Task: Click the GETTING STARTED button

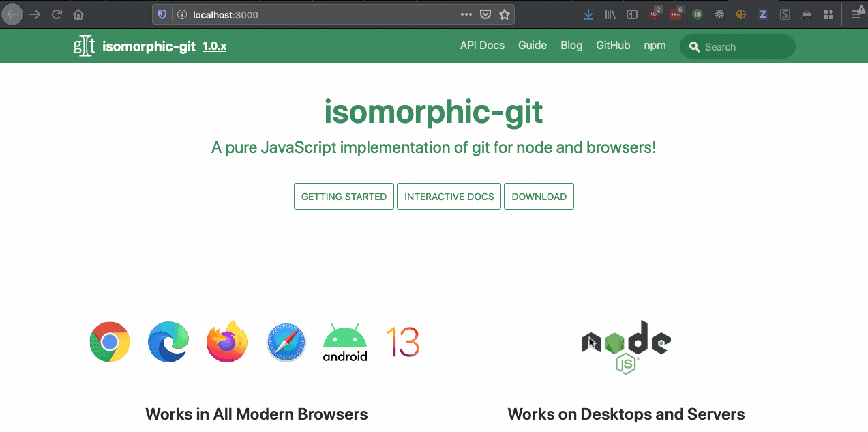Action: [x=344, y=196]
